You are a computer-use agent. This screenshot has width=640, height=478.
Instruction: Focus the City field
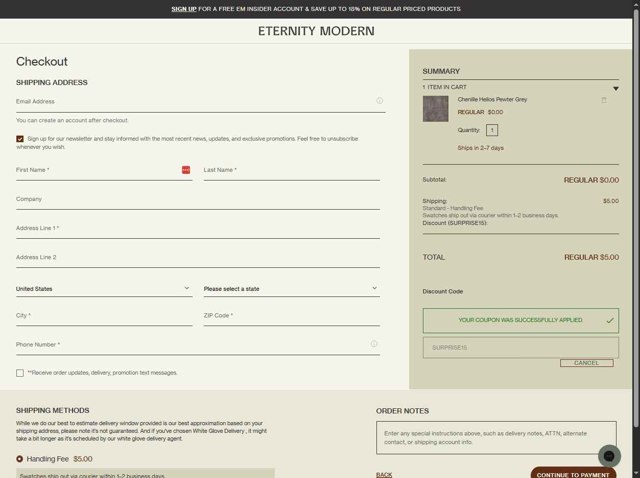104,316
